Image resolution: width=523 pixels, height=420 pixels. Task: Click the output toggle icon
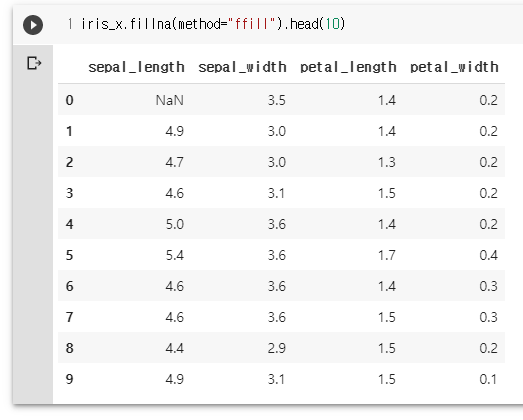pos(34,63)
